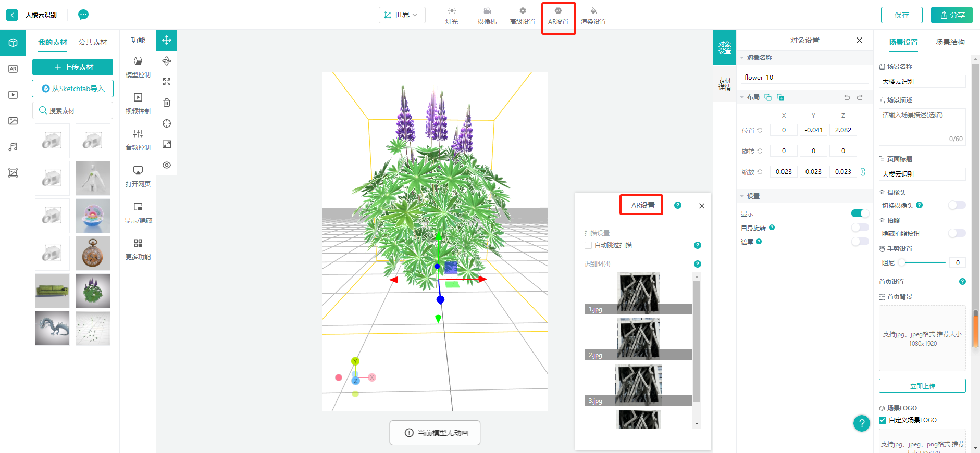Switch to the 公共素材 tab
This screenshot has width=980, height=453.
pos(93,42)
